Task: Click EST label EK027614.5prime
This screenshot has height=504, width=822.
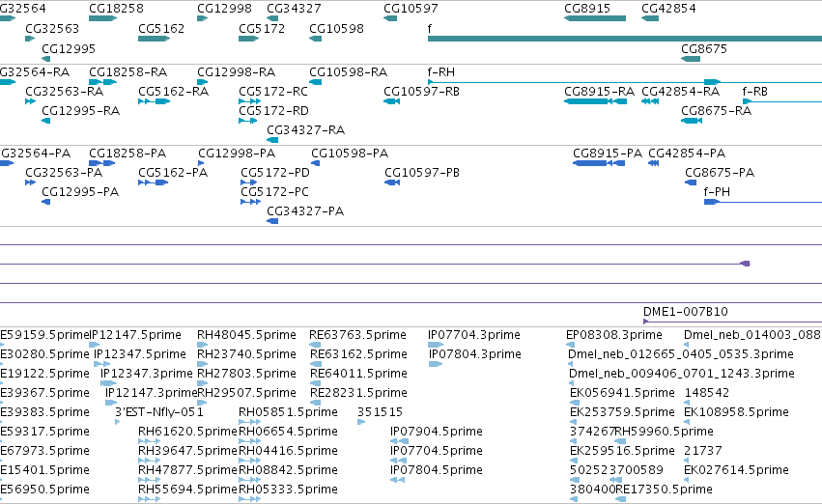Action: point(736,470)
